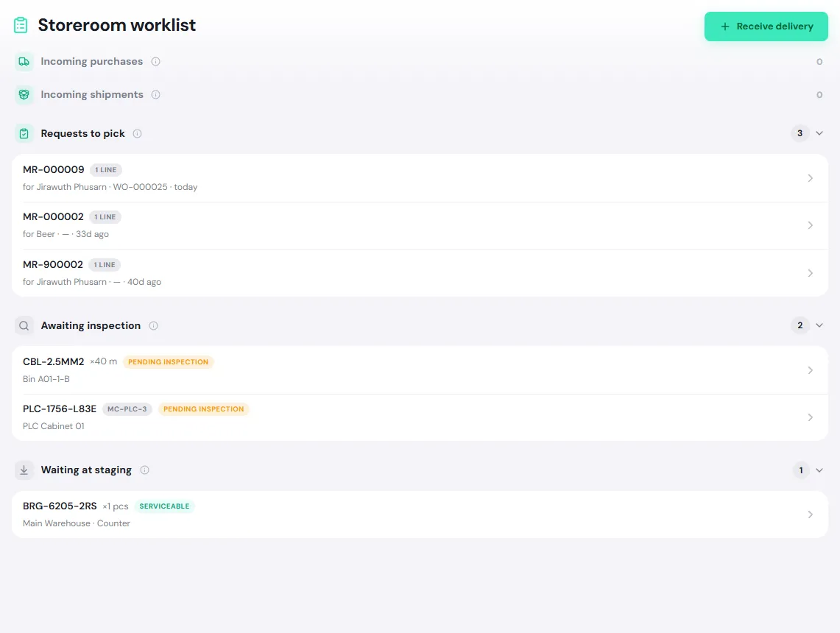The width and height of the screenshot is (840, 633).
Task: Click the '×40 m' quantity text
Action: click(103, 361)
